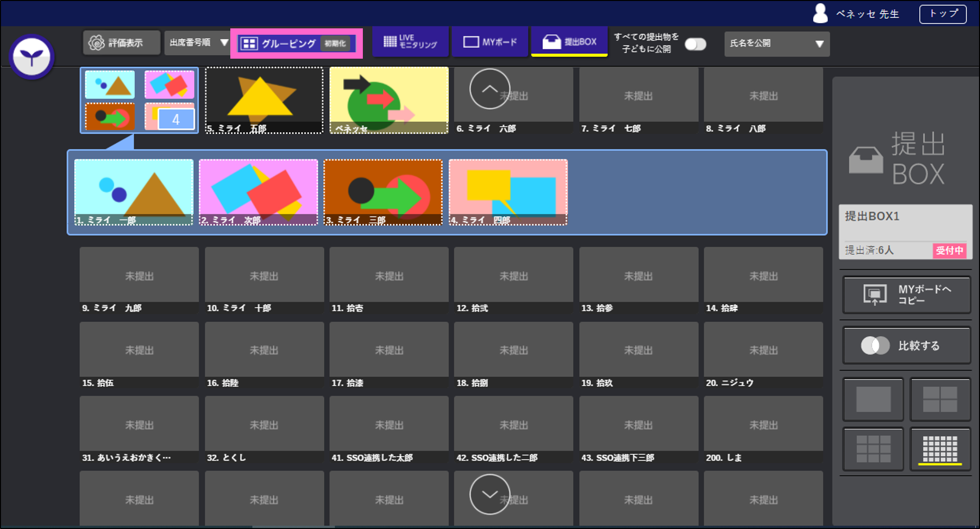This screenshot has height=529, width=980.
Task: Select the single-pane layout icon
Action: (x=873, y=399)
